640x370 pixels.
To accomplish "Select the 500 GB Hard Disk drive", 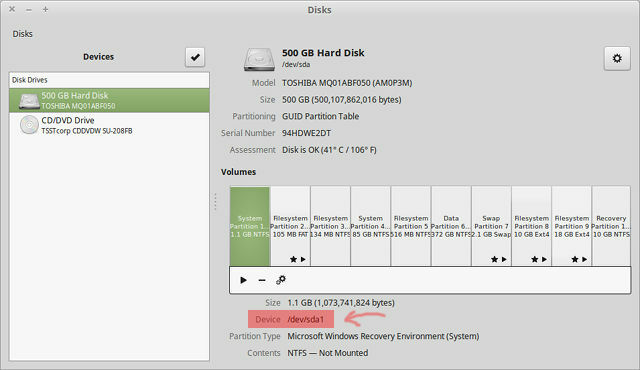I will coord(109,100).
